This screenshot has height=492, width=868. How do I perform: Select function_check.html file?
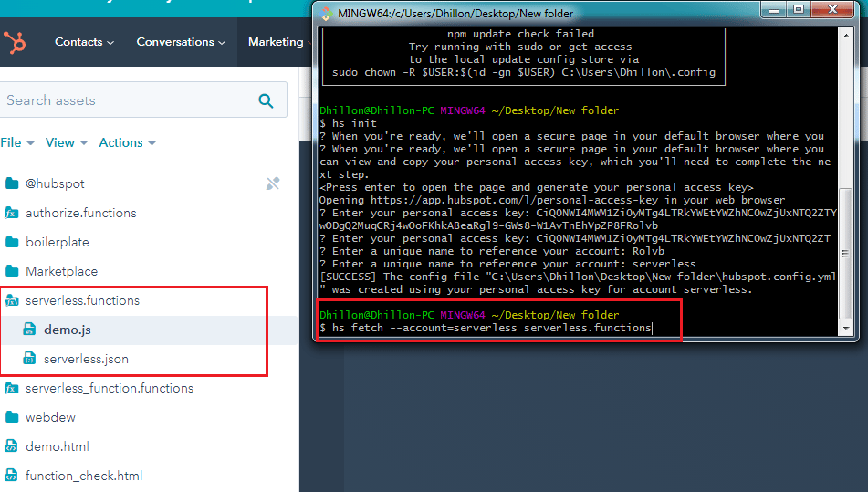point(84,476)
